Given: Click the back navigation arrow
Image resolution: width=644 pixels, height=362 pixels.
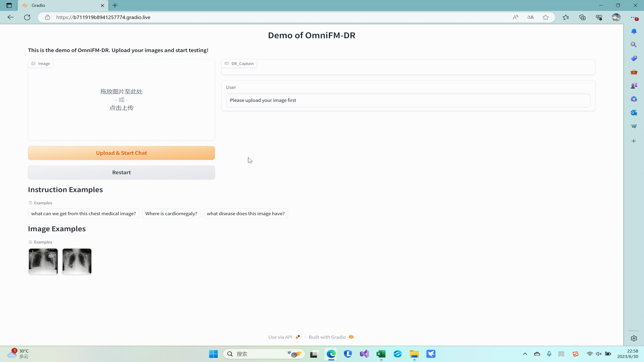Looking at the screenshot, I should (11, 17).
